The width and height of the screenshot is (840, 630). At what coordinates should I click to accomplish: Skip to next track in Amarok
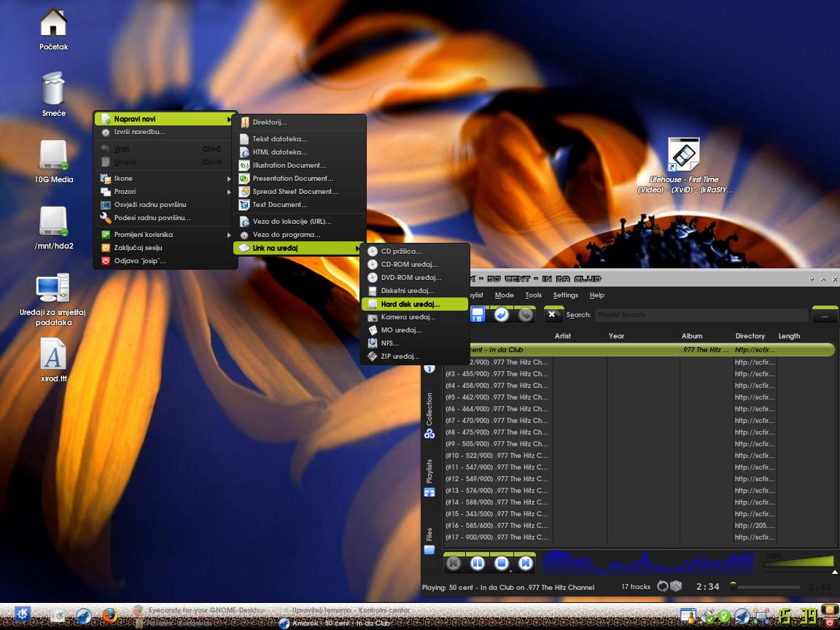[x=526, y=563]
